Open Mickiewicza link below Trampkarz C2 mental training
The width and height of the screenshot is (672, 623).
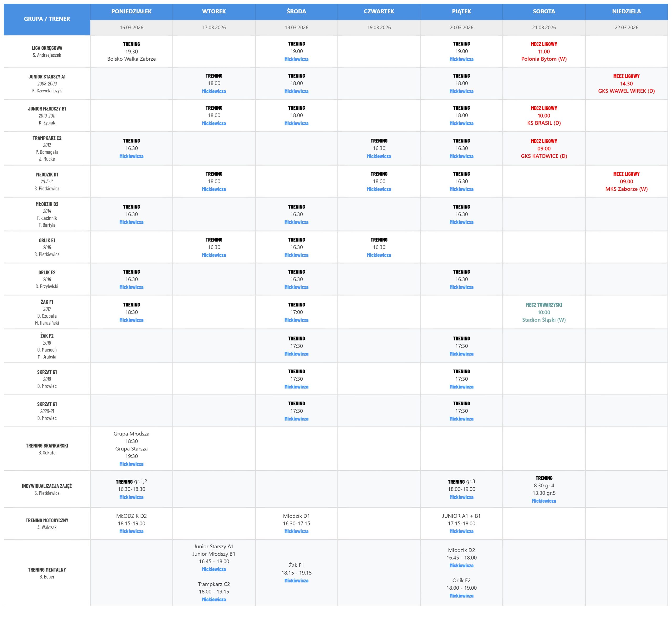[214, 599]
